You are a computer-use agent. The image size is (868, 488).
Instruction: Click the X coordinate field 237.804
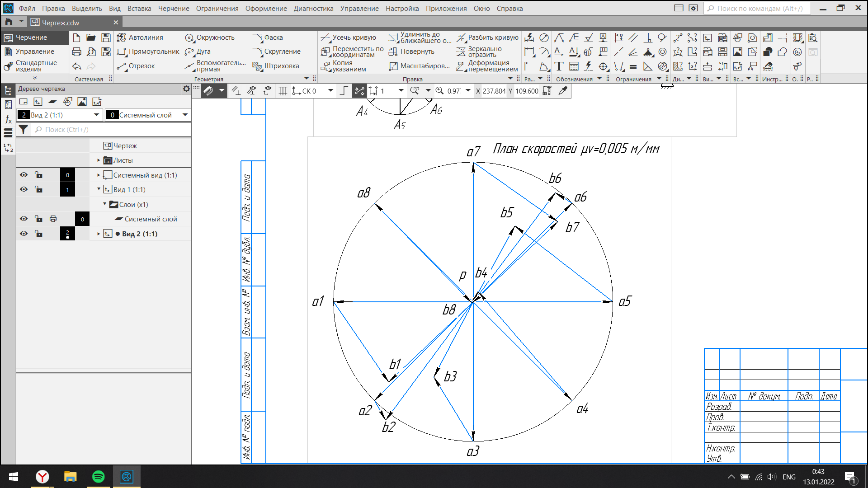494,91
